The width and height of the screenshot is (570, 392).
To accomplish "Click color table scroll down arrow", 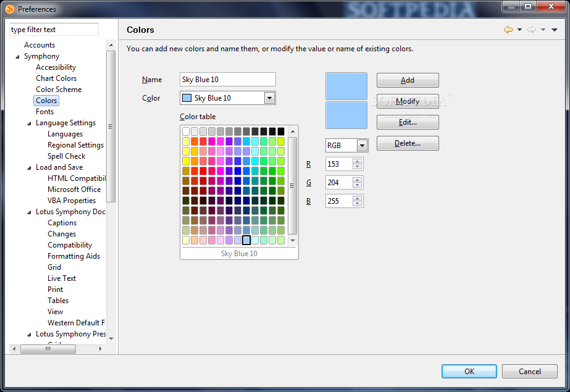I will (293, 241).
